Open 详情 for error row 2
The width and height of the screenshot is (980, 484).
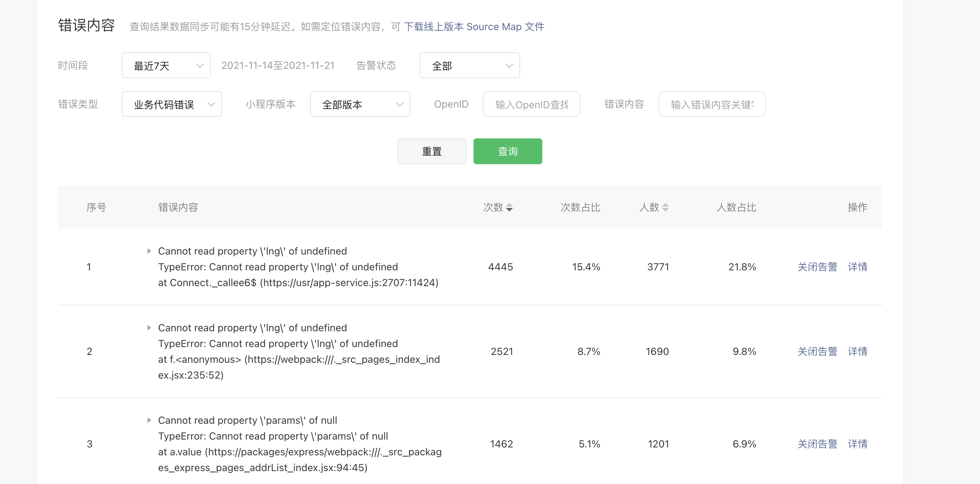tap(857, 351)
